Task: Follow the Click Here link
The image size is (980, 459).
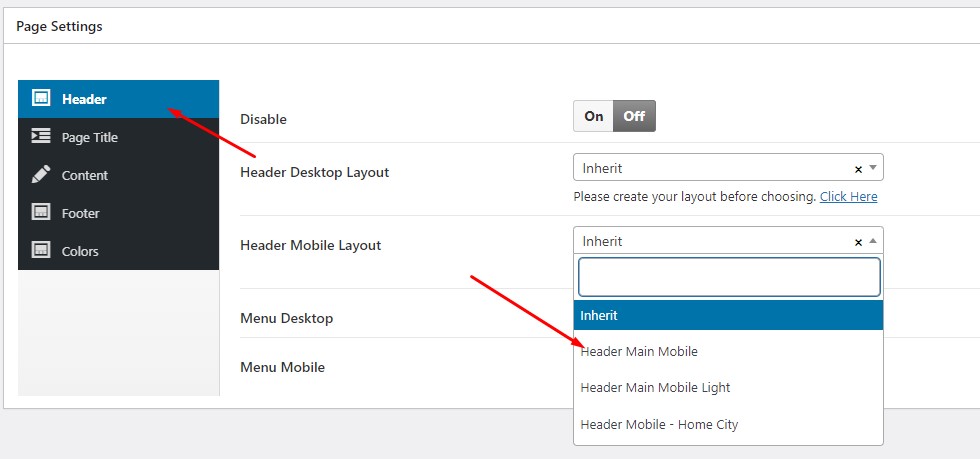Action: (848, 197)
